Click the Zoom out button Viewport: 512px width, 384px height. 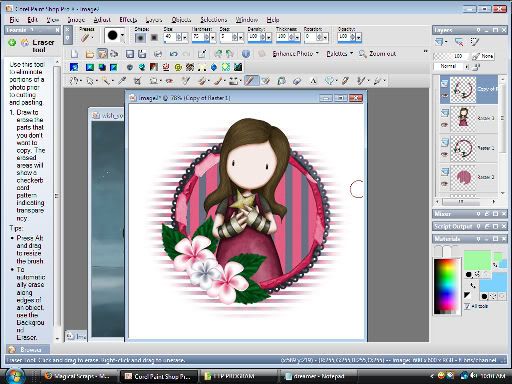[378, 54]
